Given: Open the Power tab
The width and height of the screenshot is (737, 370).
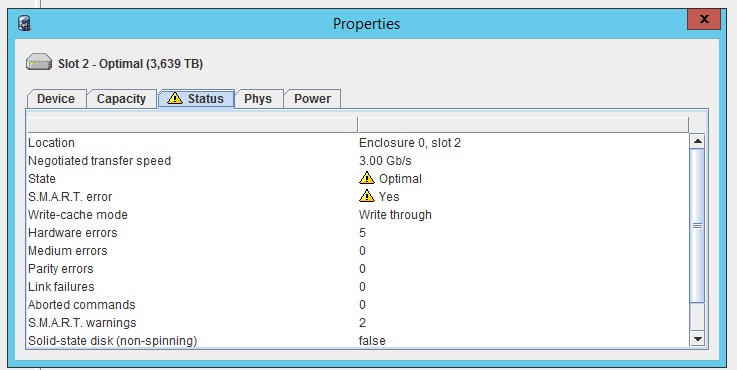Looking at the screenshot, I should (x=312, y=99).
